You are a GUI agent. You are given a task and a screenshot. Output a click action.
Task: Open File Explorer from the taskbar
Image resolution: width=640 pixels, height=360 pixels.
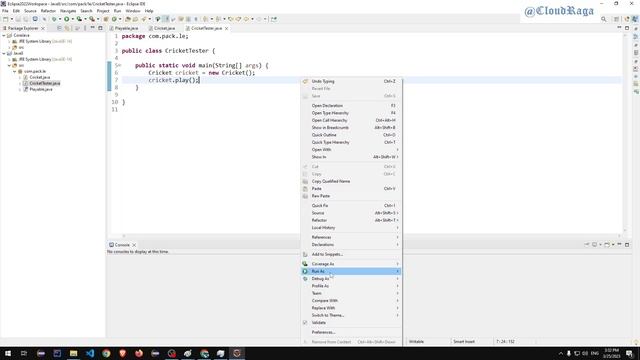(x=73, y=353)
